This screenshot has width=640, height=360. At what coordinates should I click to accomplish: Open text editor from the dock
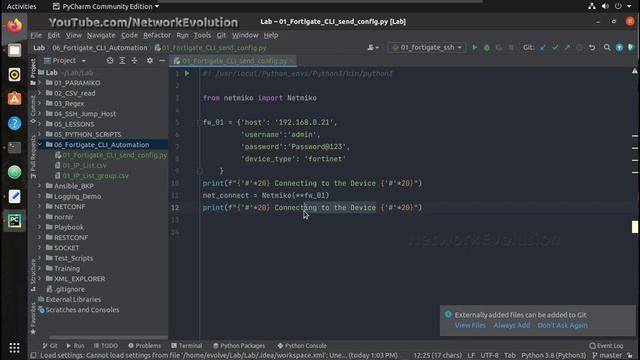(x=14, y=196)
